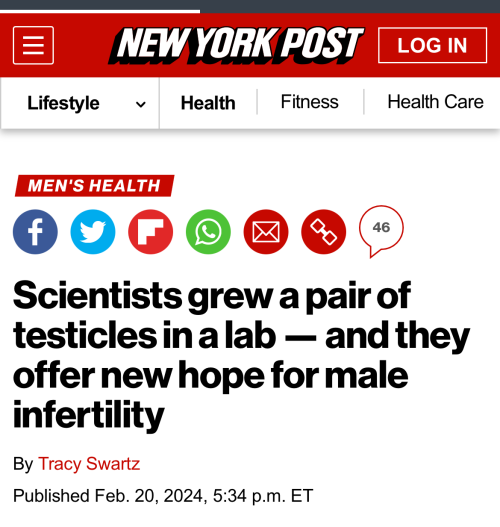
Task: View author Tracy Swartz's page
Action: point(89,464)
